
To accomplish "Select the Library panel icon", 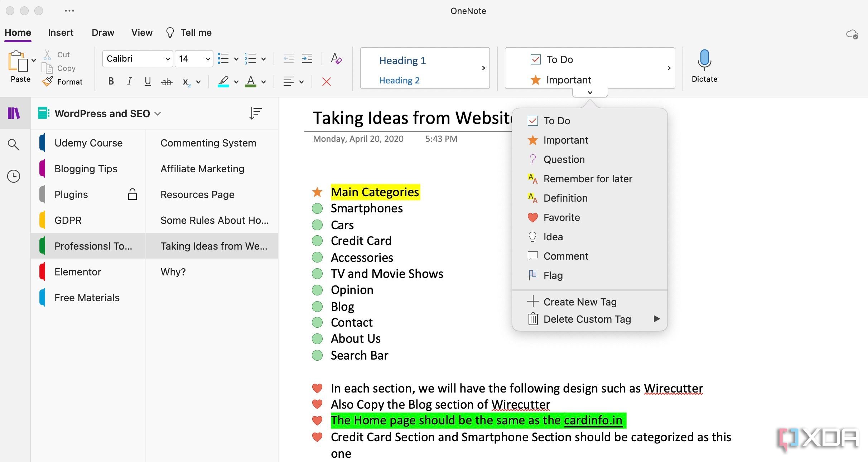I will point(14,113).
